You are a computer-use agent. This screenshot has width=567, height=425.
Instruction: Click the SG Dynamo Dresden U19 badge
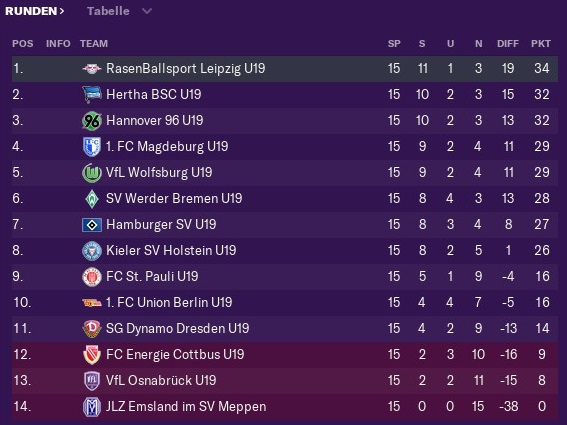click(x=91, y=329)
